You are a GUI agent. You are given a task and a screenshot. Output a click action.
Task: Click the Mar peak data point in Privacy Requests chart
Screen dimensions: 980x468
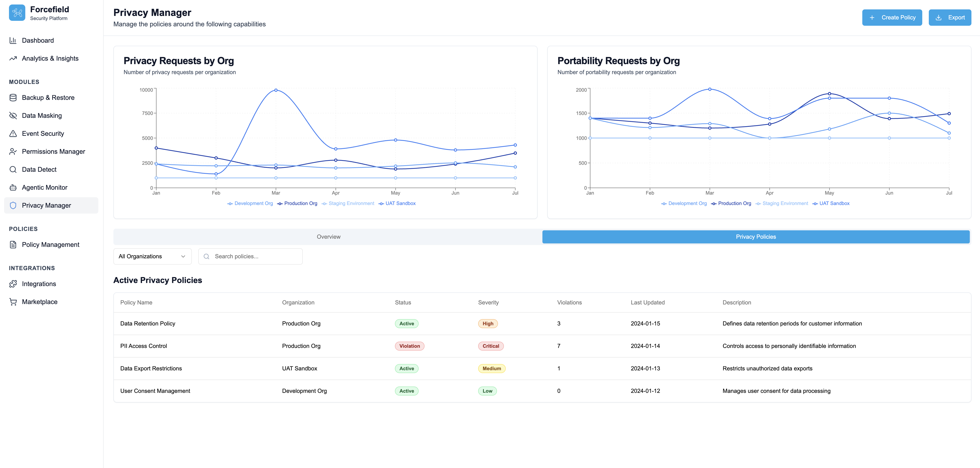[276, 90]
